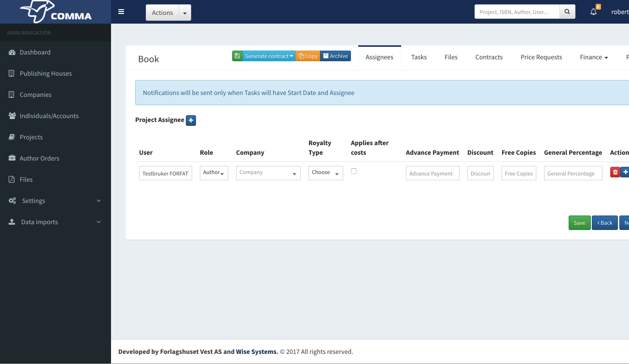Click the hamburger sidebar toggle icon

(x=121, y=12)
